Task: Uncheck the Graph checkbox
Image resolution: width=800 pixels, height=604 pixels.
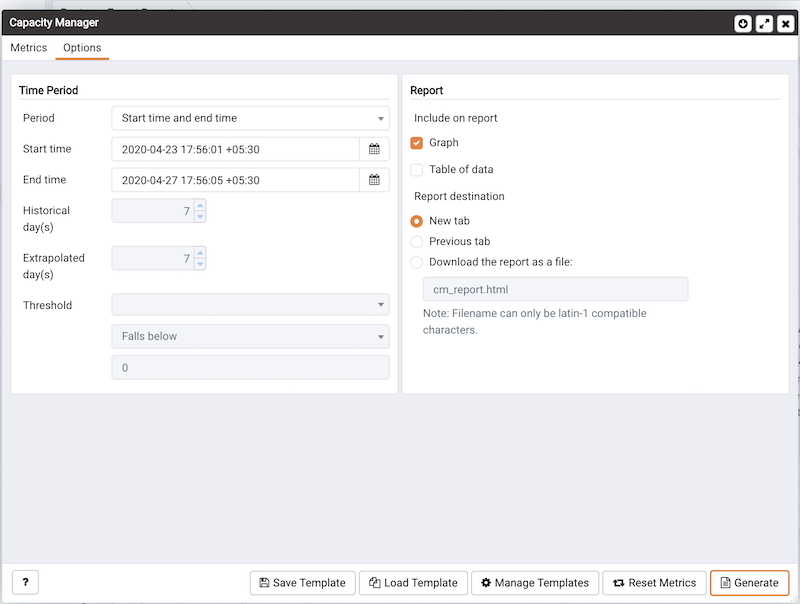Action: [x=416, y=143]
